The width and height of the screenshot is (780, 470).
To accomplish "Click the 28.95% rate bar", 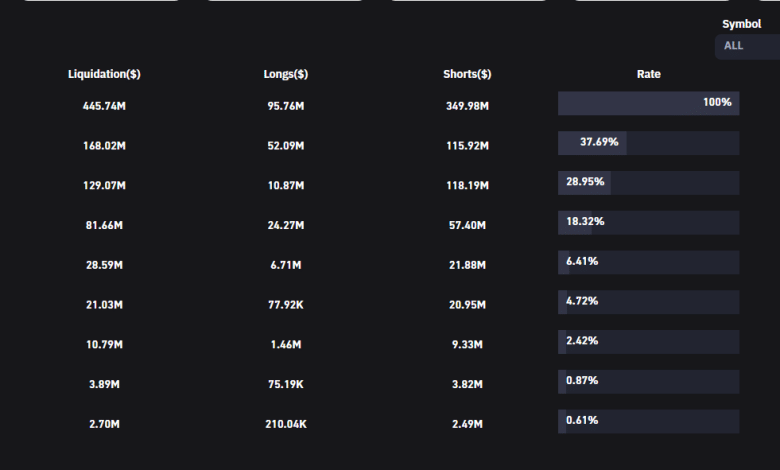I will pyautogui.click(x=648, y=183).
